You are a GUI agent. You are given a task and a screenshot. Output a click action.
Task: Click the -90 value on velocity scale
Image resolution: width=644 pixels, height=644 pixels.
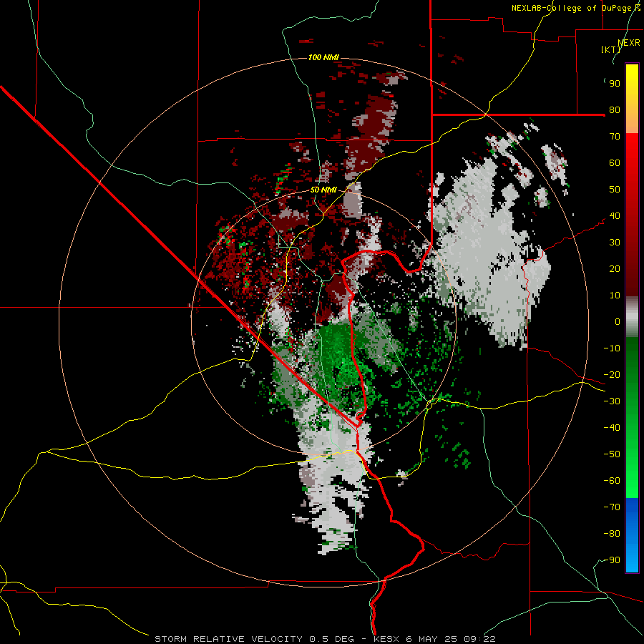click(612, 560)
